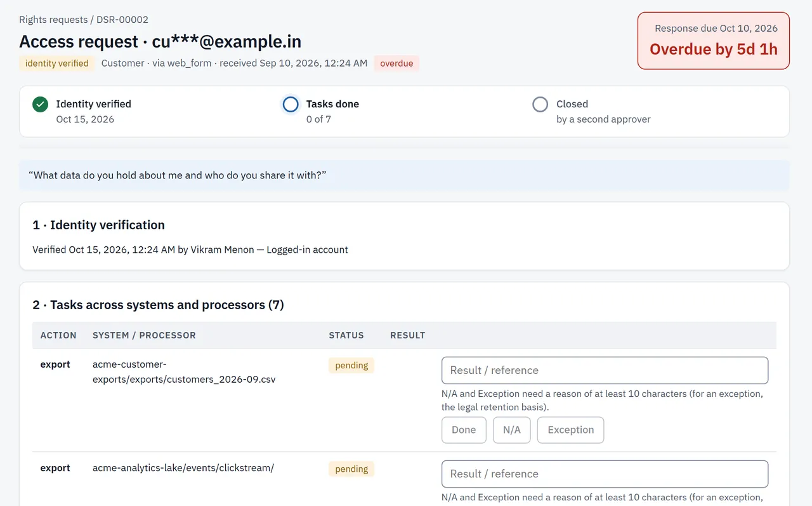
Task: Focus the Result / reference field for customers_2026-09.csv
Action: click(x=605, y=370)
